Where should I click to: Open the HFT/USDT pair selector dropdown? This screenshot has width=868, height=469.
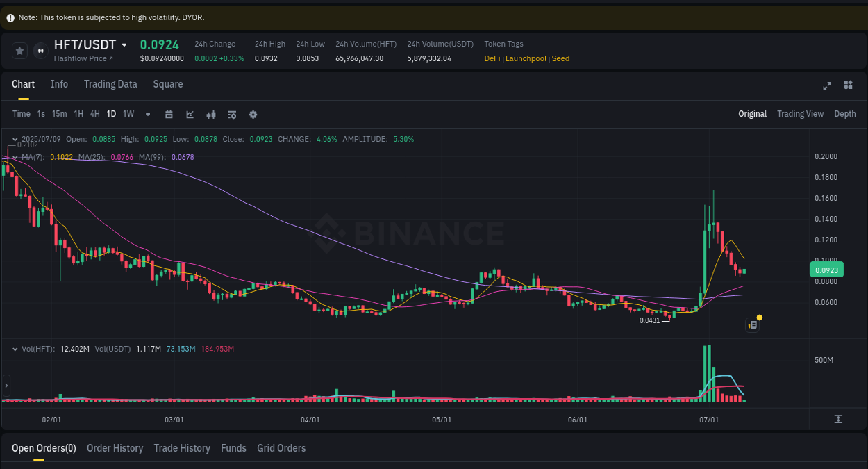[x=124, y=44]
